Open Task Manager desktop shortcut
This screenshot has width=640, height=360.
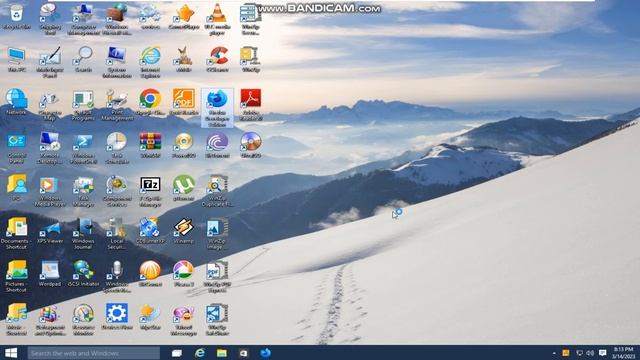(x=83, y=191)
